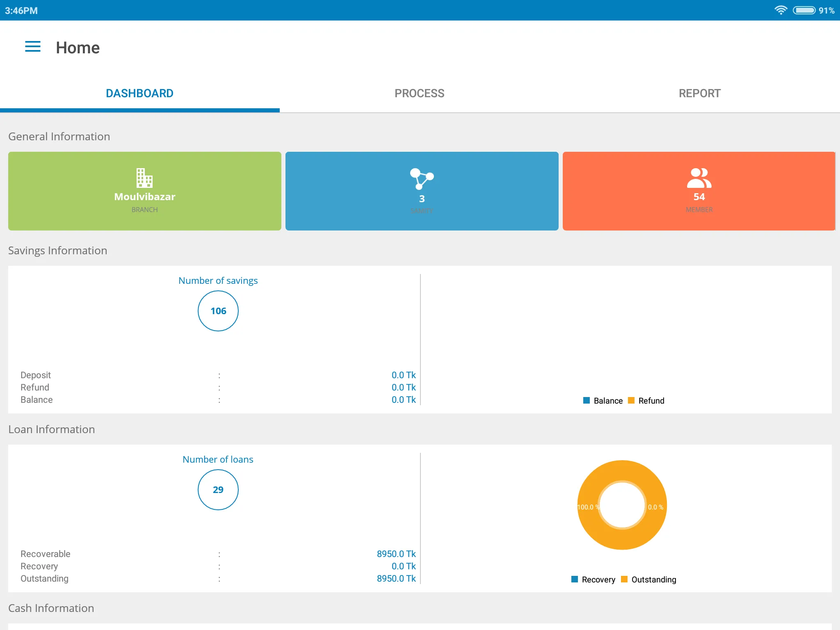
Task: Tap the Loan Information section title
Action: [x=52, y=429]
